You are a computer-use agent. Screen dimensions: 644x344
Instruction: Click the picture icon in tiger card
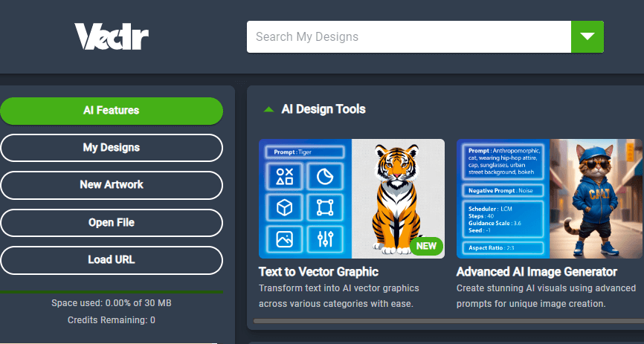coord(284,238)
